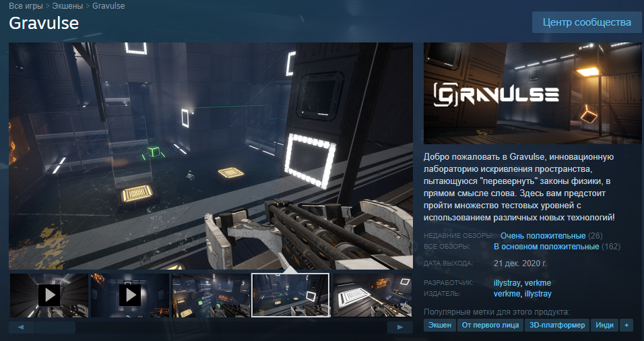
Task: Open developer illystray link
Action: point(507,282)
